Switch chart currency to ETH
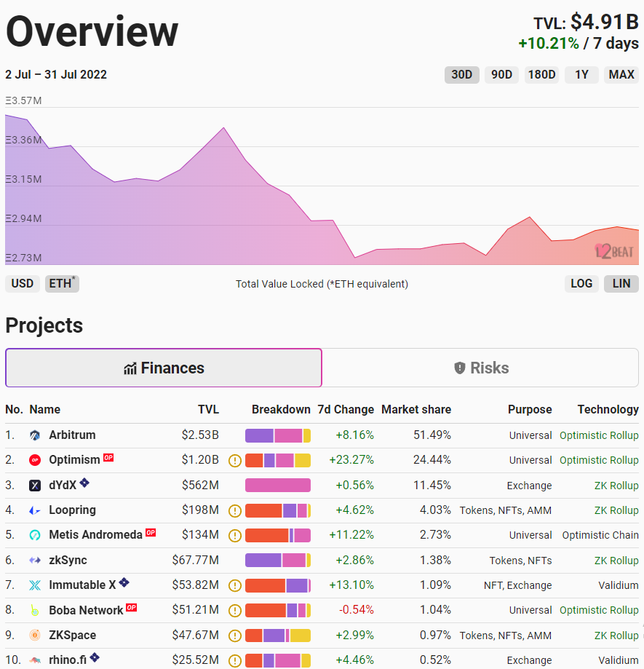This screenshot has width=644, height=669. 62,283
